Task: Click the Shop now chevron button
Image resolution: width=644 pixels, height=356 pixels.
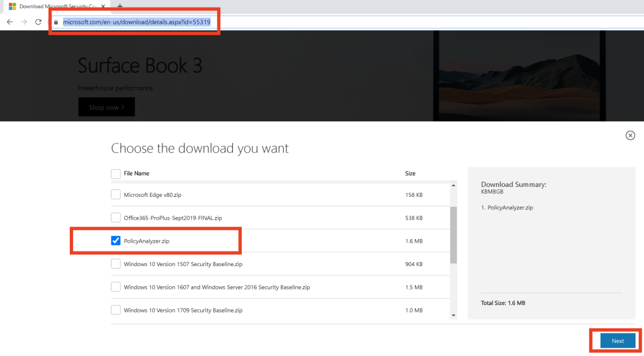Action: tap(106, 108)
